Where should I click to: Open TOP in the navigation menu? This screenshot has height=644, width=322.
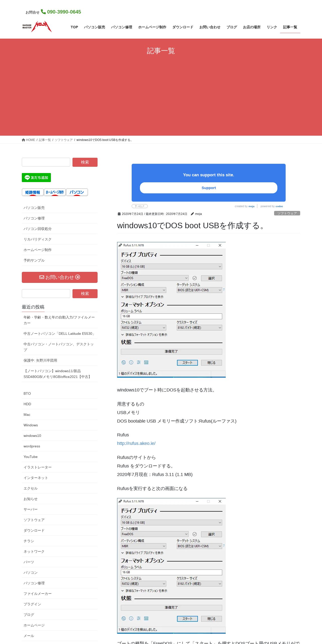tap(74, 27)
